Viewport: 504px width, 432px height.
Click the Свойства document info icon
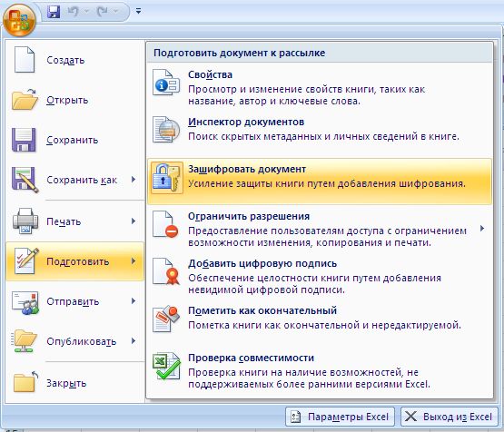[166, 83]
